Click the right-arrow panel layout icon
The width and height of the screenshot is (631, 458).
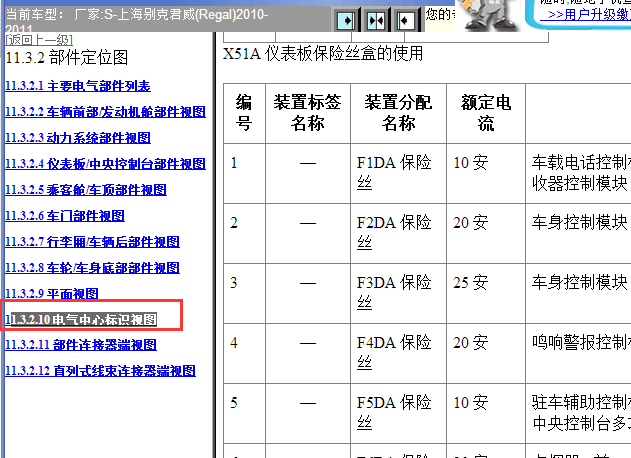tap(346, 20)
